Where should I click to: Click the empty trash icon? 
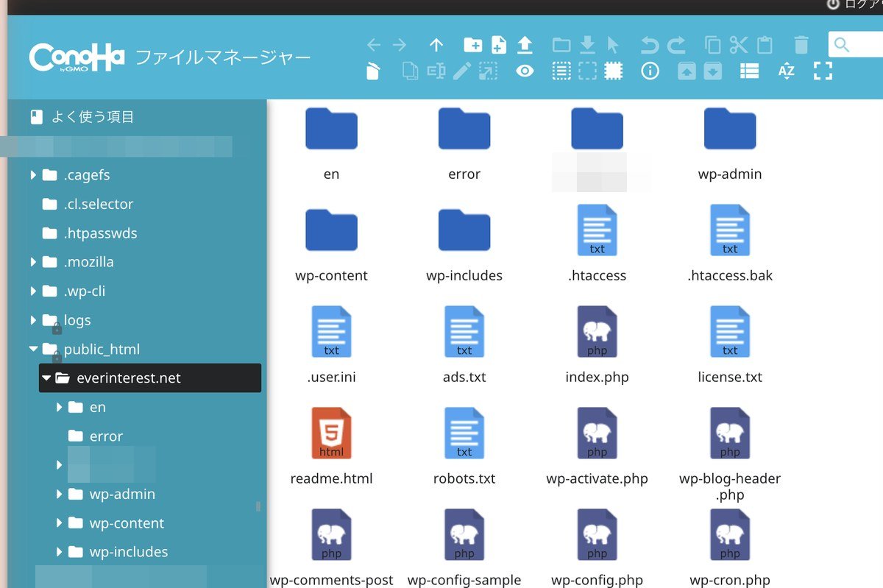(x=374, y=71)
